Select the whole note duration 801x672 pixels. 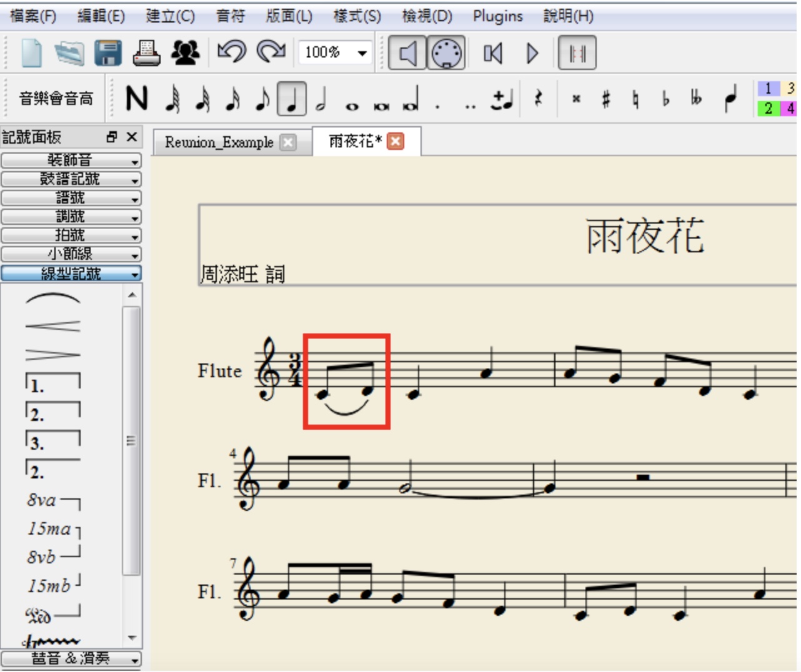click(x=352, y=106)
